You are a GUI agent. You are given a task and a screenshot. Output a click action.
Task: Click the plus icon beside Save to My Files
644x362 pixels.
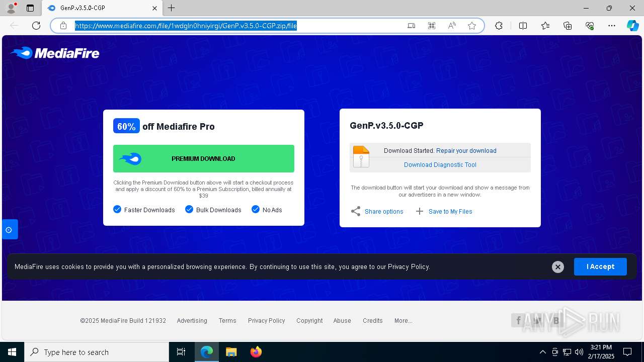click(x=420, y=211)
